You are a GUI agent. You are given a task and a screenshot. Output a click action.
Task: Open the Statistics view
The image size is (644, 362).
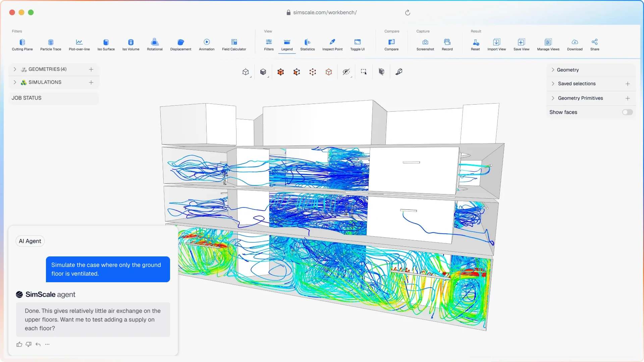click(x=307, y=45)
